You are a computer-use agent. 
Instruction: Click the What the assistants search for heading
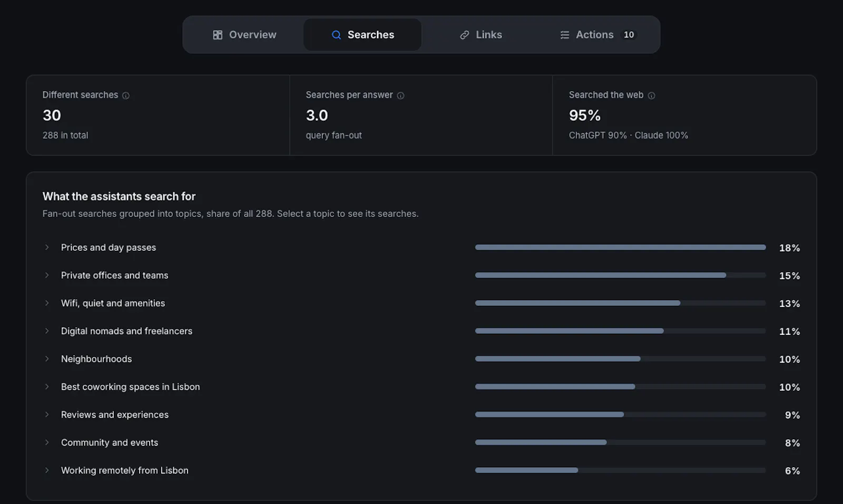119,196
